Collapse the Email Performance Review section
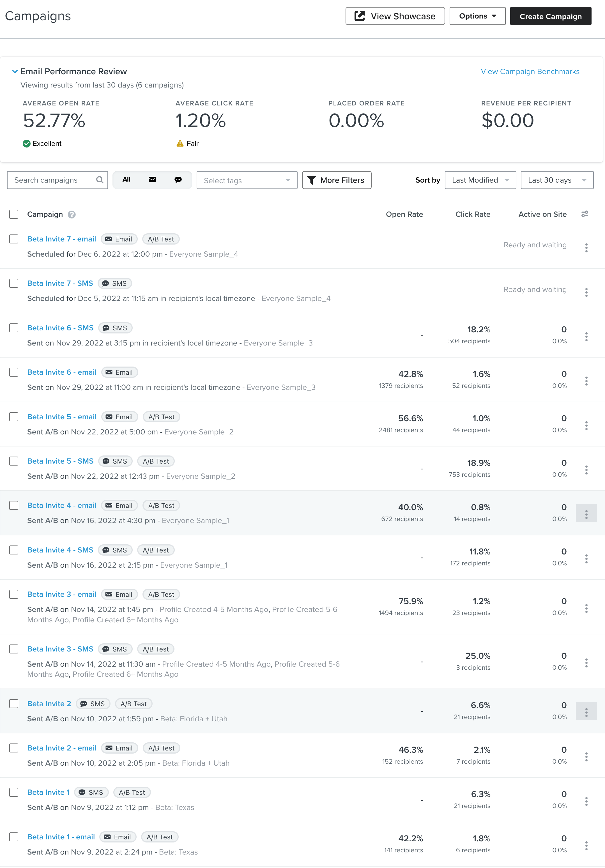The image size is (605, 868). pos(15,72)
